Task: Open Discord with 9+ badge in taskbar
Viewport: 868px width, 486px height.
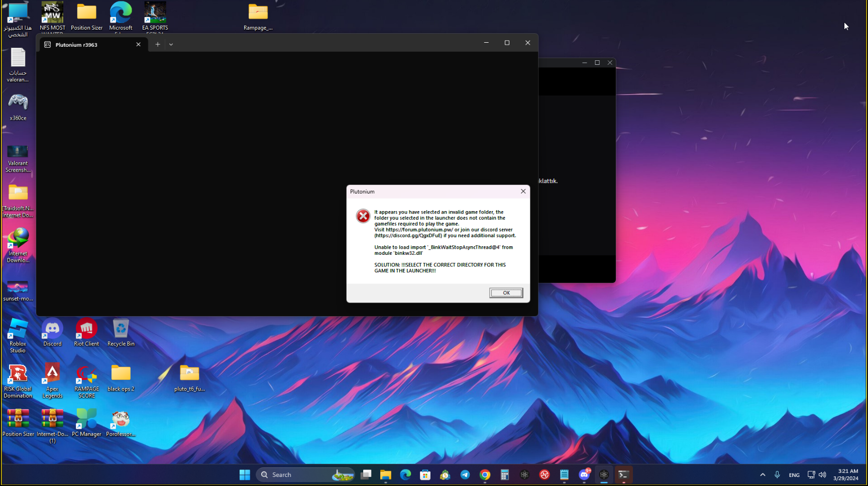Action: pos(584,475)
